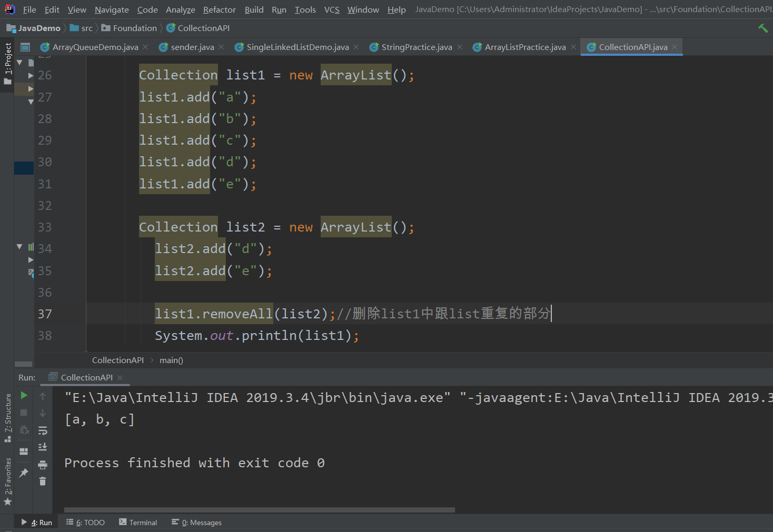Open the 6: TODO tool window
The height and width of the screenshot is (532, 773).
coord(85,523)
